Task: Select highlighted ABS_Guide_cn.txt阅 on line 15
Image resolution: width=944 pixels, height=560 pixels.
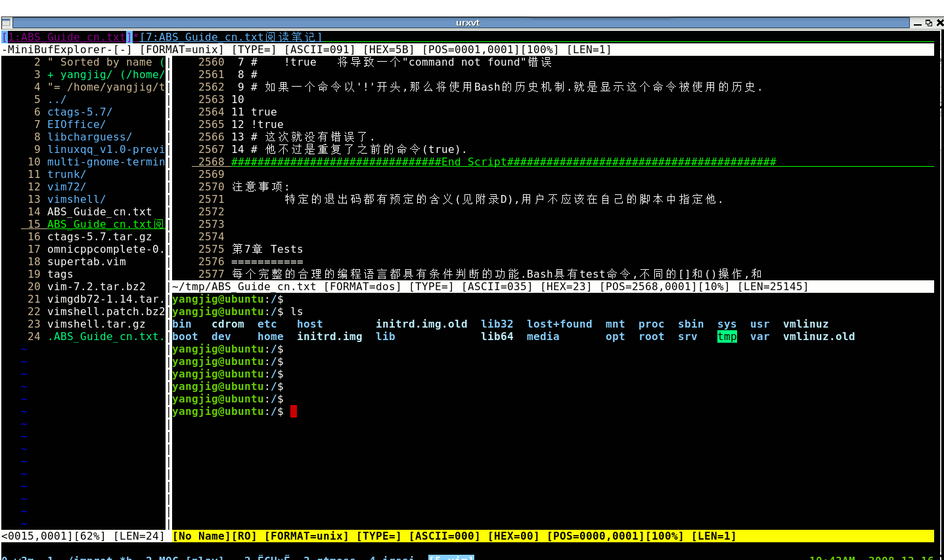Action: (x=106, y=224)
